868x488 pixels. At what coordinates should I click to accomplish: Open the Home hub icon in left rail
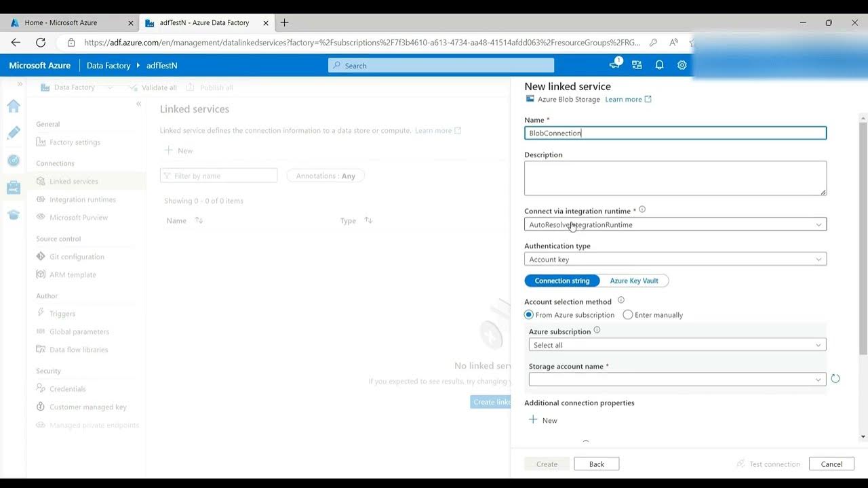14,106
